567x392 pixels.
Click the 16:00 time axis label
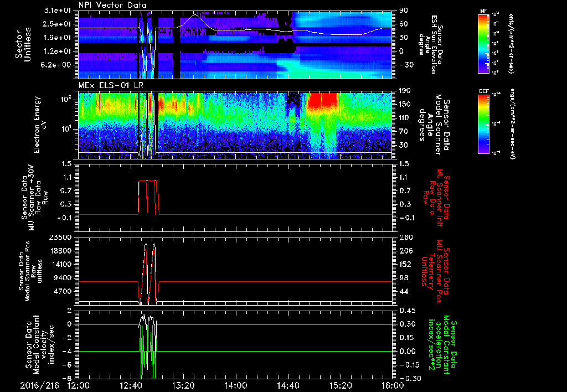pyautogui.click(x=393, y=385)
